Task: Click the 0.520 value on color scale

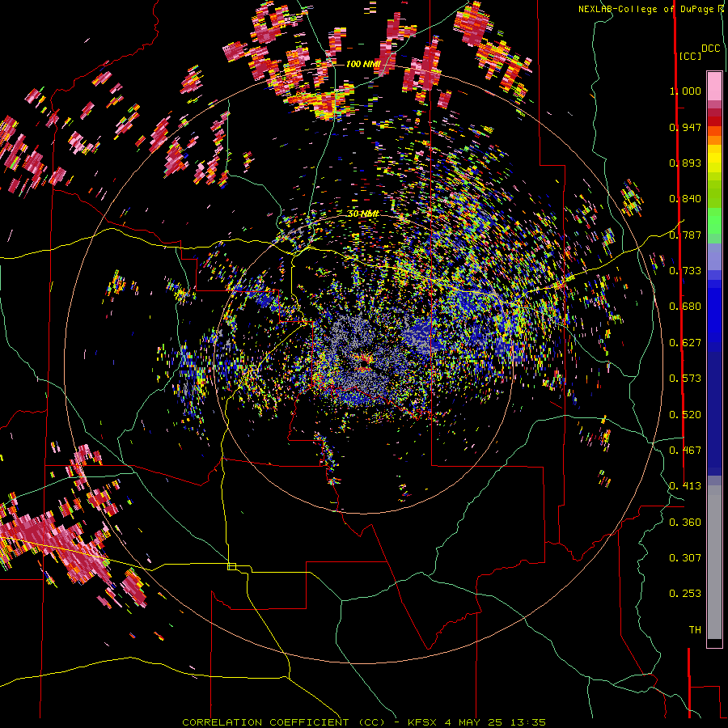Action: [x=685, y=415]
